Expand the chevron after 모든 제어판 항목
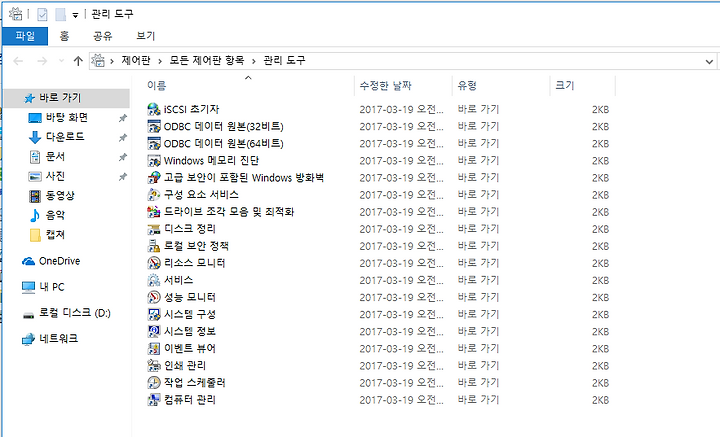Screen dimensions: 720x437 pyautogui.click(x=253, y=61)
